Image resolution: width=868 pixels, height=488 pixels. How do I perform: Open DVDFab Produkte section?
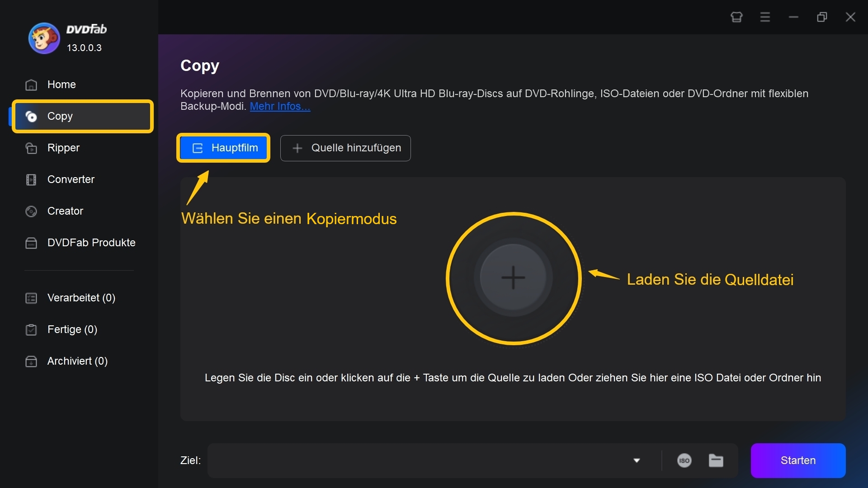point(90,242)
